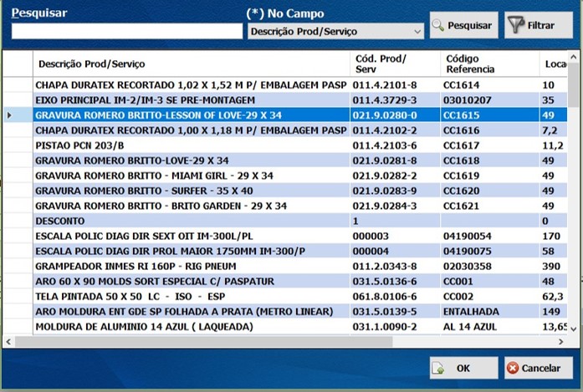This screenshot has height=392, width=583.
Task: Click reference code CC1619
Action: point(461,176)
